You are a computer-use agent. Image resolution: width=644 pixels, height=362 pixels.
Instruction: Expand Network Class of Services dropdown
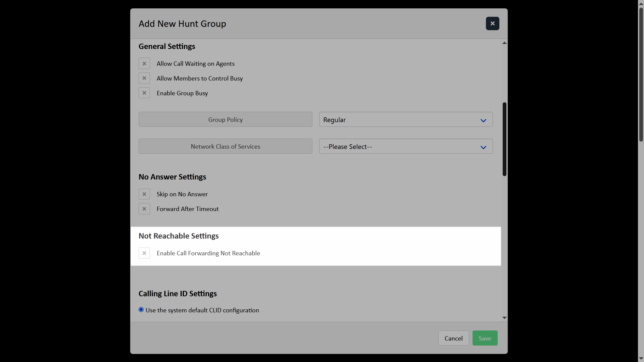[x=406, y=147]
